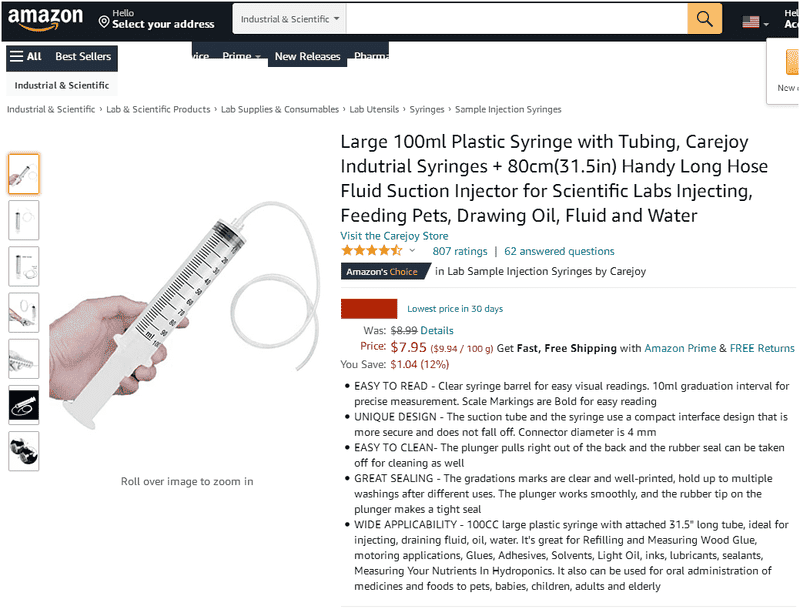Open 62 answered questions link
800x616 pixels.
(559, 251)
